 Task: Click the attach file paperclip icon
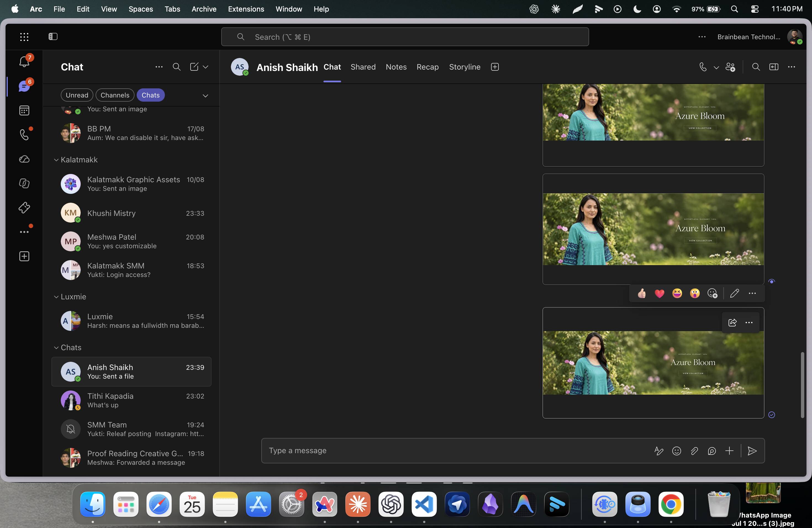click(x=694, y=451)
